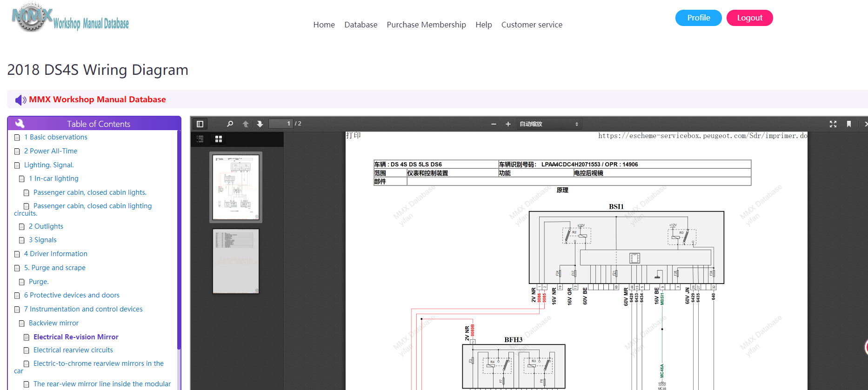Click 'MMX Workshop Manual Database' red announcement link

click(x=97, y=99)
